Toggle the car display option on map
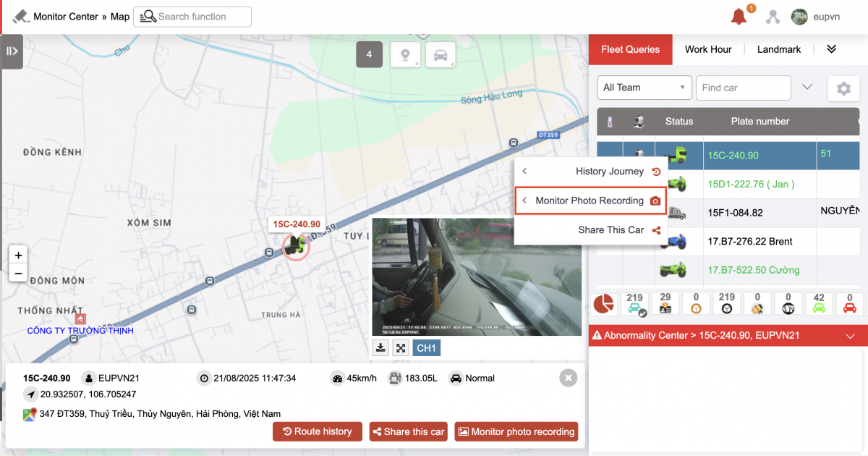868x456 pixels. click(441, 54)
